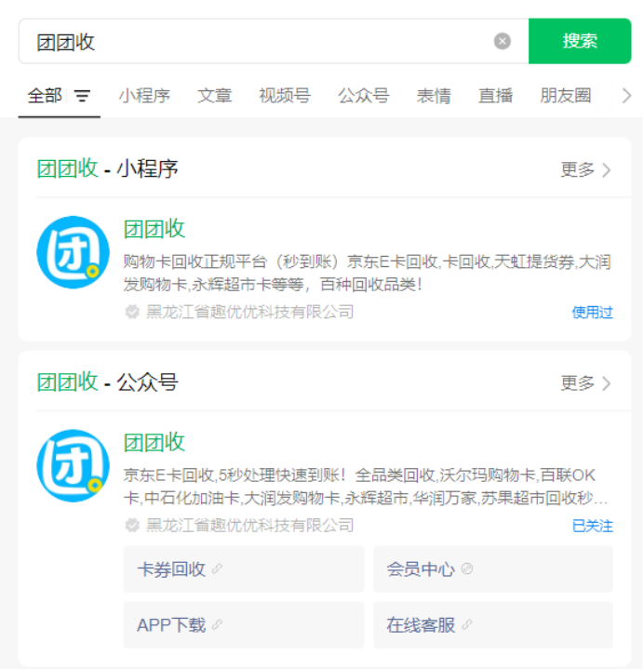Click the verified badge in the official account result
644x669 pixels.
pos(132,525)
